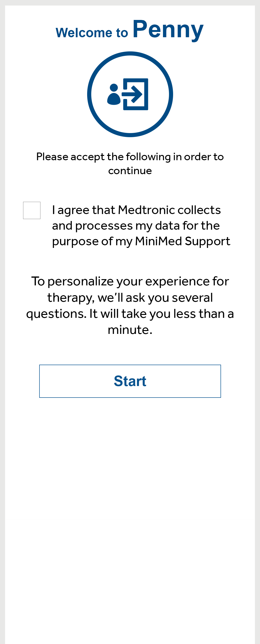Screen dimensions: 260x644
Task: Click the "Please accept the following" instruction line
Action: [130, 157]
